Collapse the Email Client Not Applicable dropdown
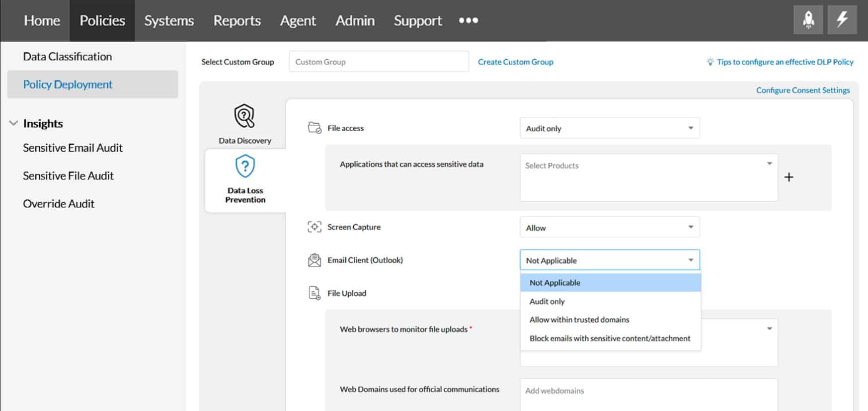The width and height of the screenshot is (868, 411). pos(610,260)
